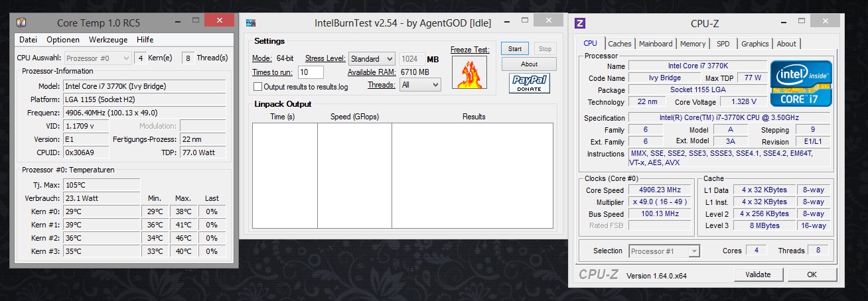Viewport: 868px width, 301px height.
Task: Click the Kern #1 temperature 39°C
Action: tap(102, 225)
